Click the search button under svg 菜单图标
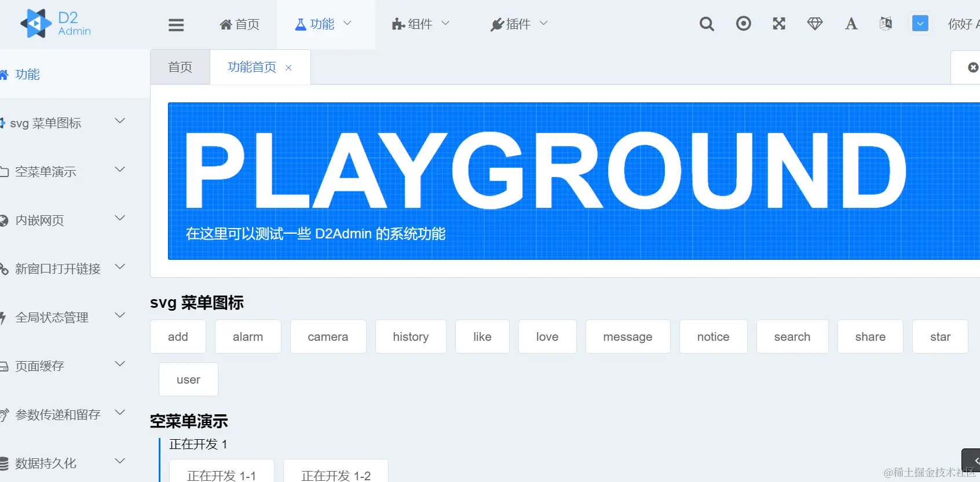 [792, 337]
